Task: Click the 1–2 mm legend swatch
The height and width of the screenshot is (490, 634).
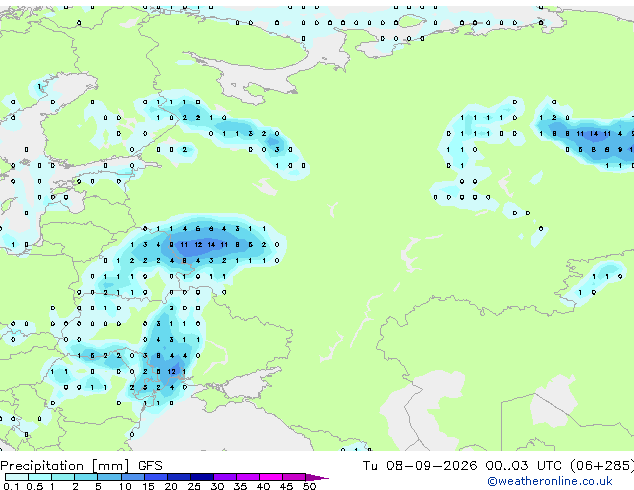Action: point(63,477)
